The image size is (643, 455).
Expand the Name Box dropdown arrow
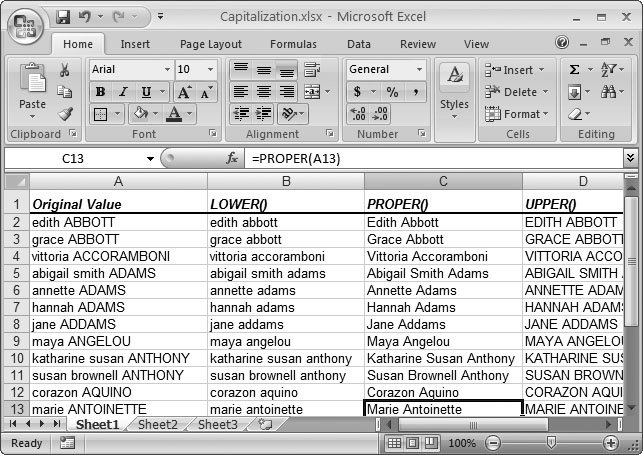pos(150,159)
